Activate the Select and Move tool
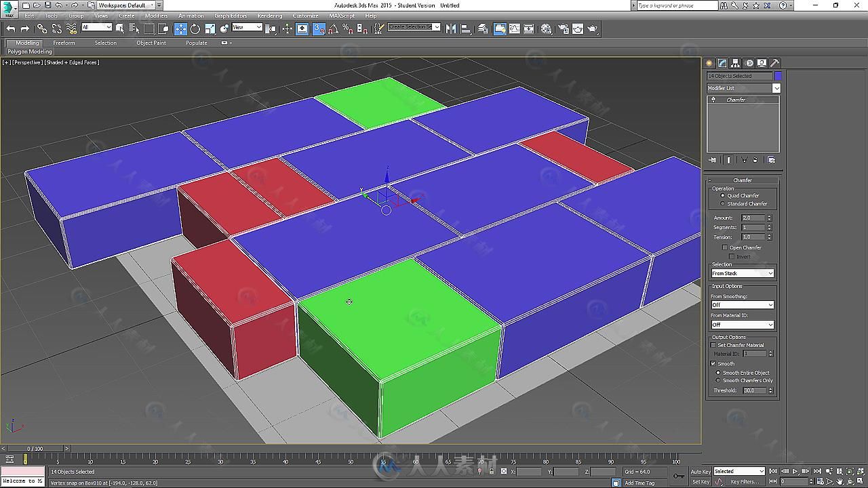 click(180, 28)
